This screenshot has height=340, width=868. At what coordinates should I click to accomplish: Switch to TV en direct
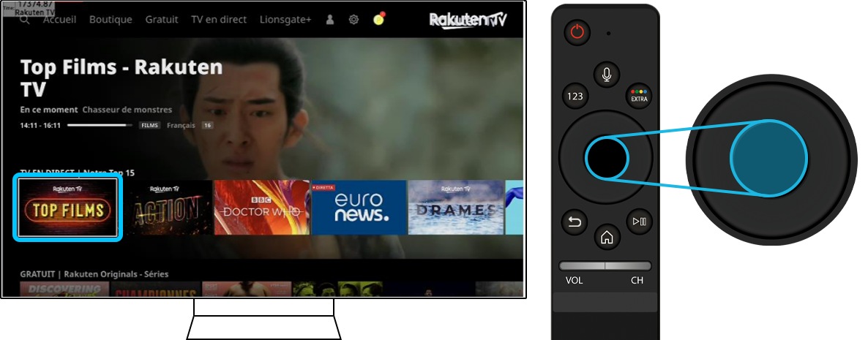pyautogui.click(x=219, y=19)
